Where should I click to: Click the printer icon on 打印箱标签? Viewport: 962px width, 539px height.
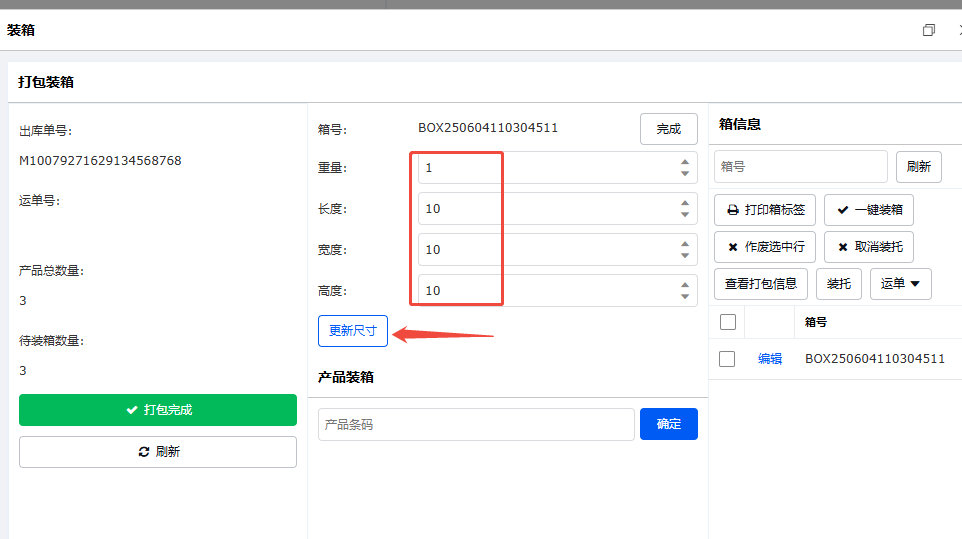(733, 210)
